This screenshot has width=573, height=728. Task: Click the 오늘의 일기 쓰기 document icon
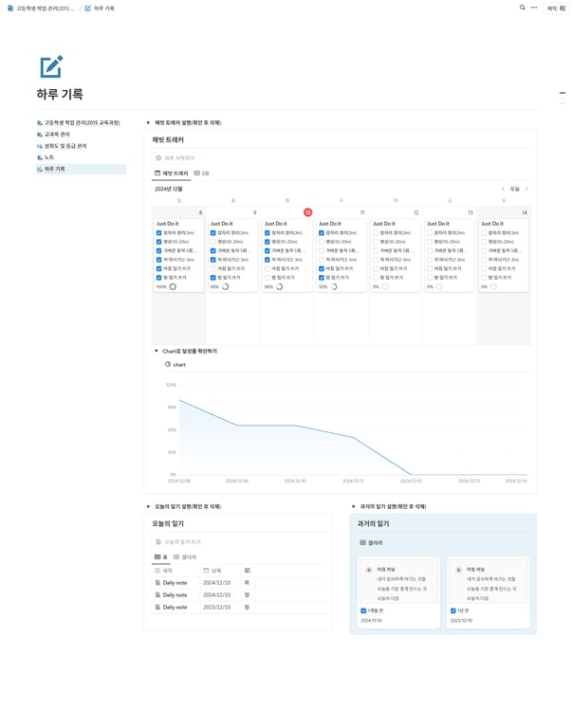point(158,542)
